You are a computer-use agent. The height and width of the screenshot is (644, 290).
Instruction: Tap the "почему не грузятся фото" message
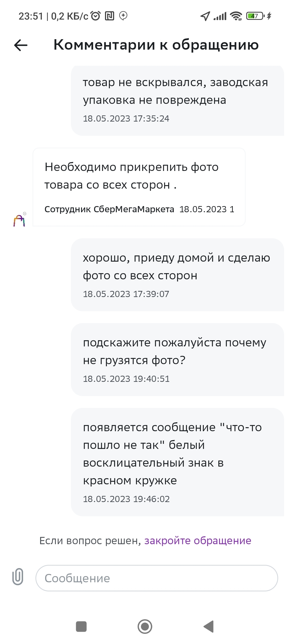click(177, 360)
